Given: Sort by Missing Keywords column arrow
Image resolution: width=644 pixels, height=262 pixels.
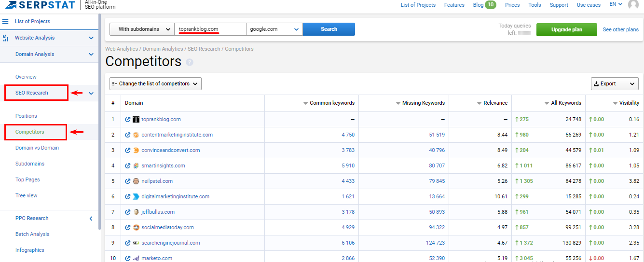Looking at the screenshot, I should (x=398, y=103).
